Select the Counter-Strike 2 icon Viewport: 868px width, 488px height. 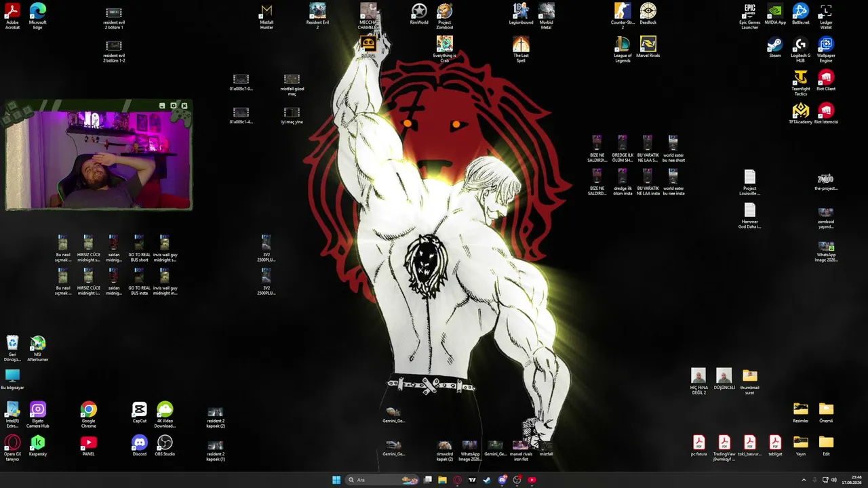[623, 16]
